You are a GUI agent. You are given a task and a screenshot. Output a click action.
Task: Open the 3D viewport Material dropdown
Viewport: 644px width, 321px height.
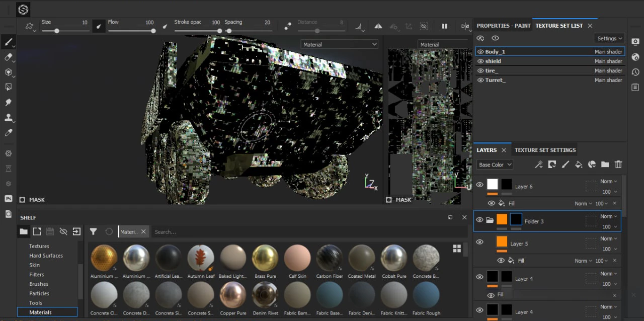point(340,44)
